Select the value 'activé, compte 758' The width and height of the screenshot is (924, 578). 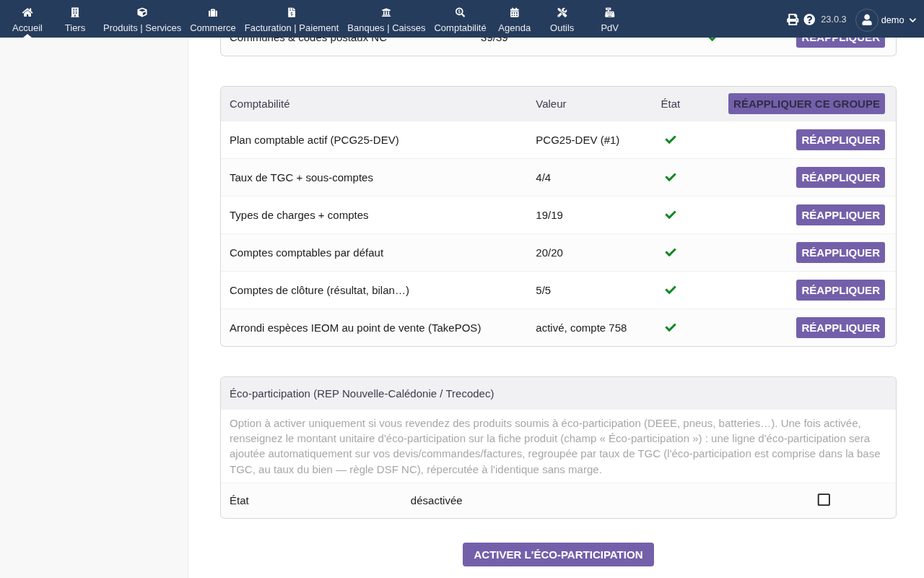pos(581,327)
